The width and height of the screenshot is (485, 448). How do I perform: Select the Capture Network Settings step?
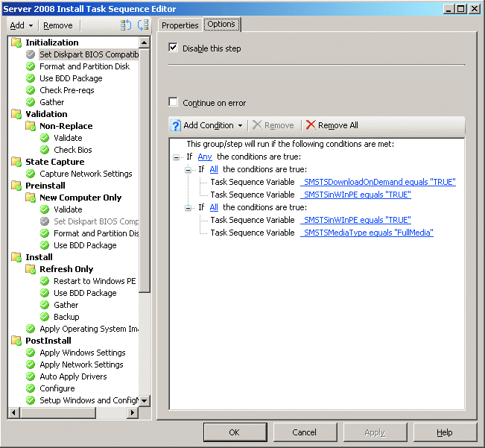(86, 174)
